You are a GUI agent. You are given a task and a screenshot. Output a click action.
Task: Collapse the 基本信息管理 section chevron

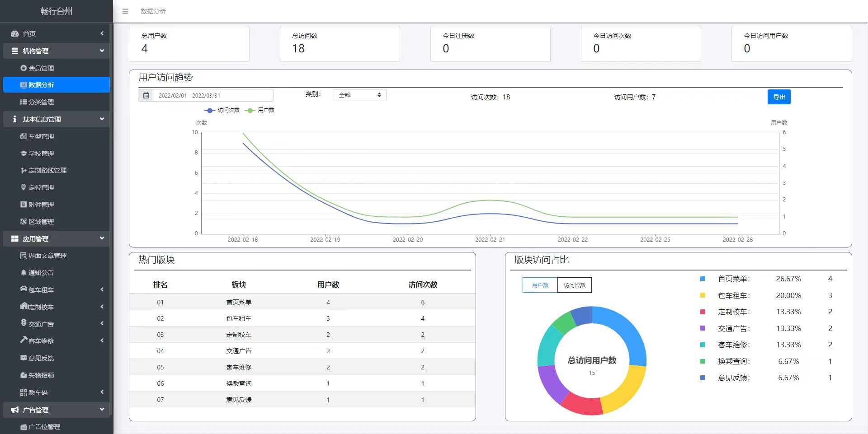point(102,119)
